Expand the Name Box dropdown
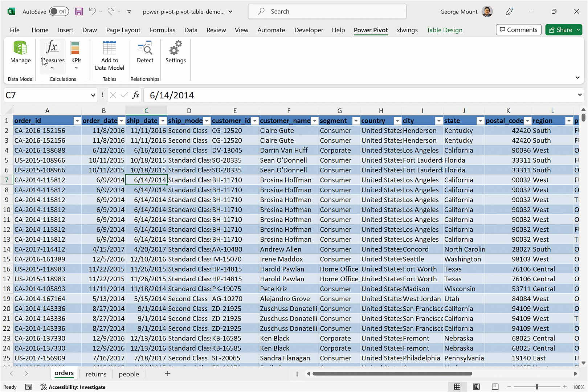588x392 pixels. coord(93,95)
